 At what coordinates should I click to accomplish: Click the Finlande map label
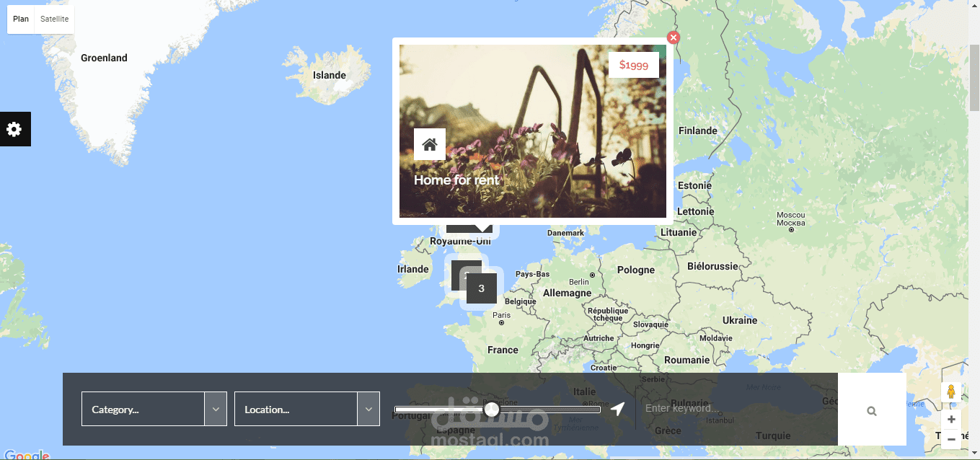tap(698, 131)
